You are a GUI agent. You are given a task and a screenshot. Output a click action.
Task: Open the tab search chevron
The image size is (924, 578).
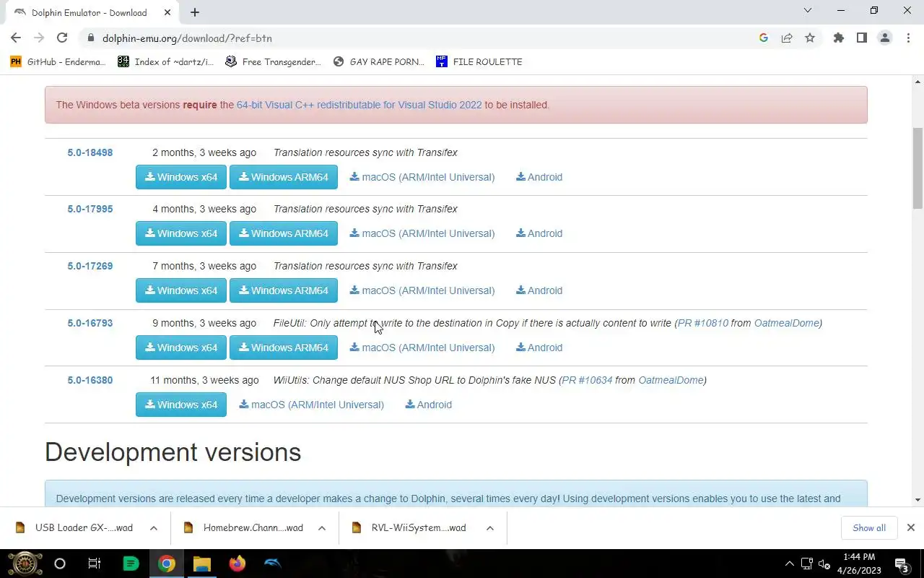tap(808, 11)
